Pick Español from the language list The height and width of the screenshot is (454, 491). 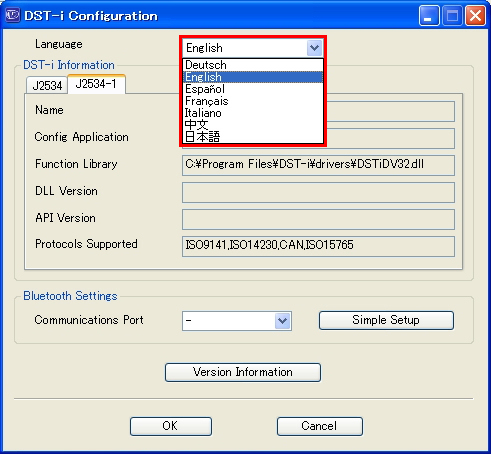click(253, 89)
